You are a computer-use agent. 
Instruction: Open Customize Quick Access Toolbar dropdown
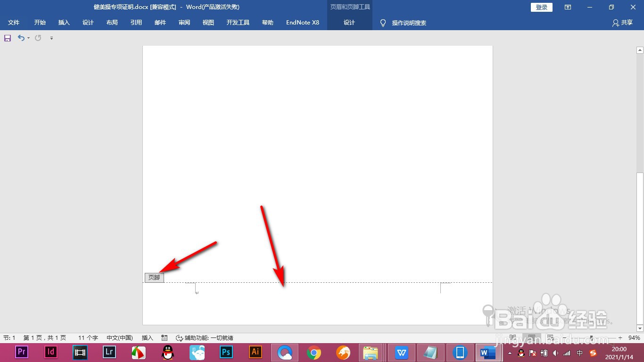click(x=51, y=38)
